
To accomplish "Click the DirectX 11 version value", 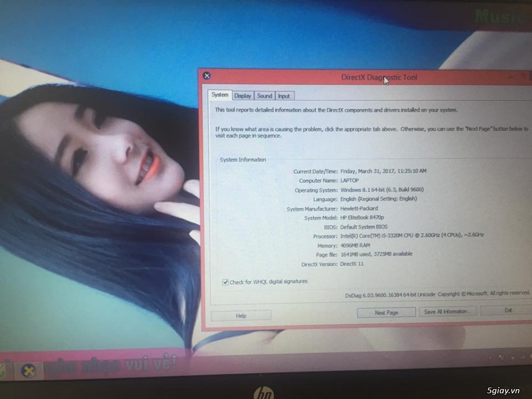I will point(352,263).
